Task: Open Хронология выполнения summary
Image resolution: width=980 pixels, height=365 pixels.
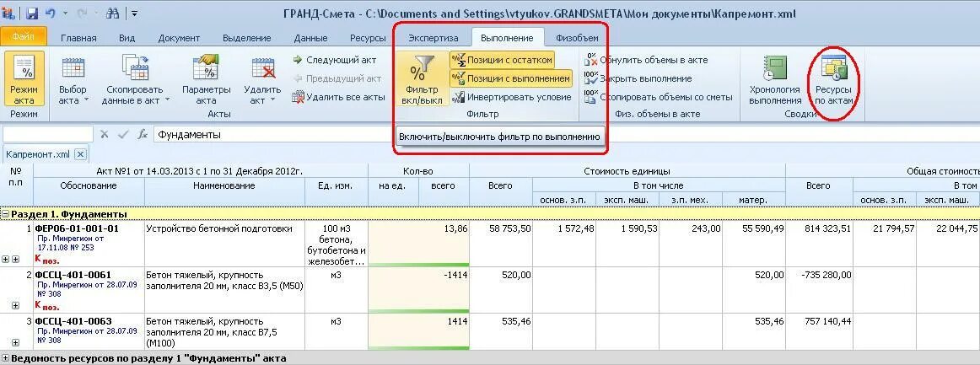Action: 775,80
